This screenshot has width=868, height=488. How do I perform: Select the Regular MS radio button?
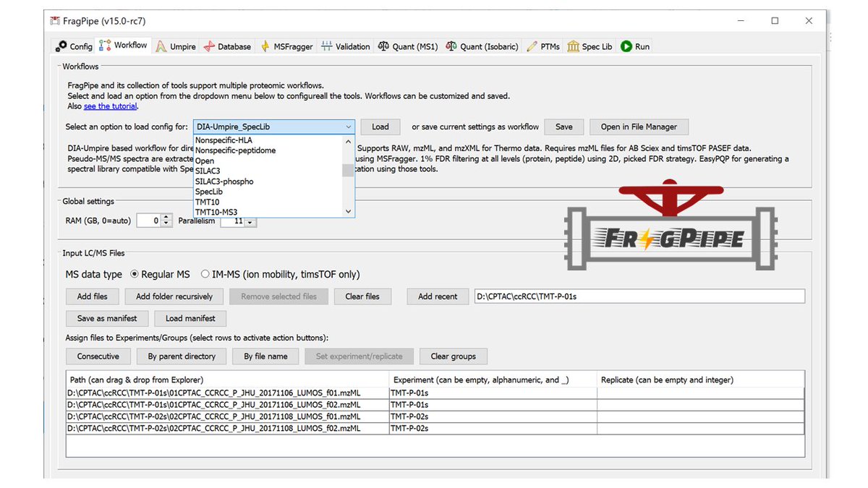[x=134, y=274]
